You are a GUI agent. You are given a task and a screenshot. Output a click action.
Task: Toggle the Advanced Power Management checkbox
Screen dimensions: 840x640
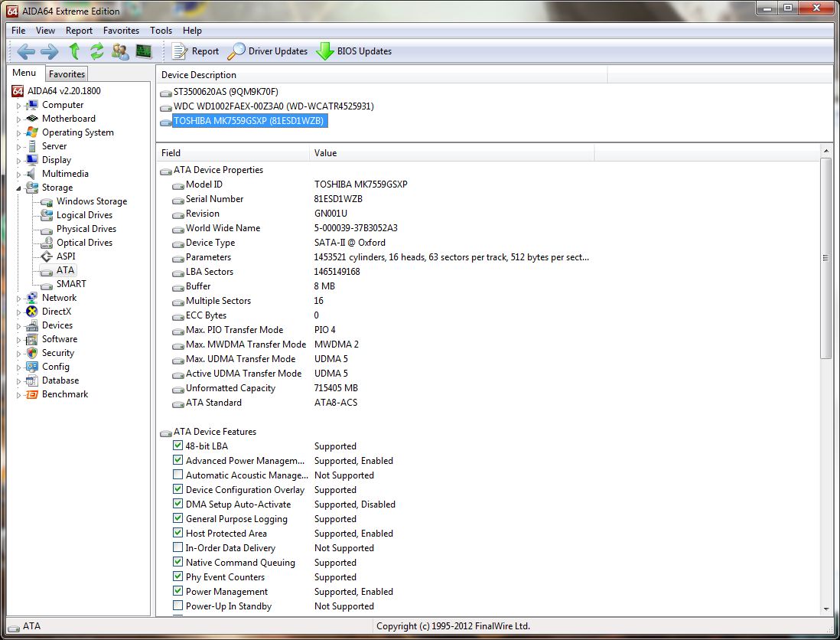pos(177,460)
